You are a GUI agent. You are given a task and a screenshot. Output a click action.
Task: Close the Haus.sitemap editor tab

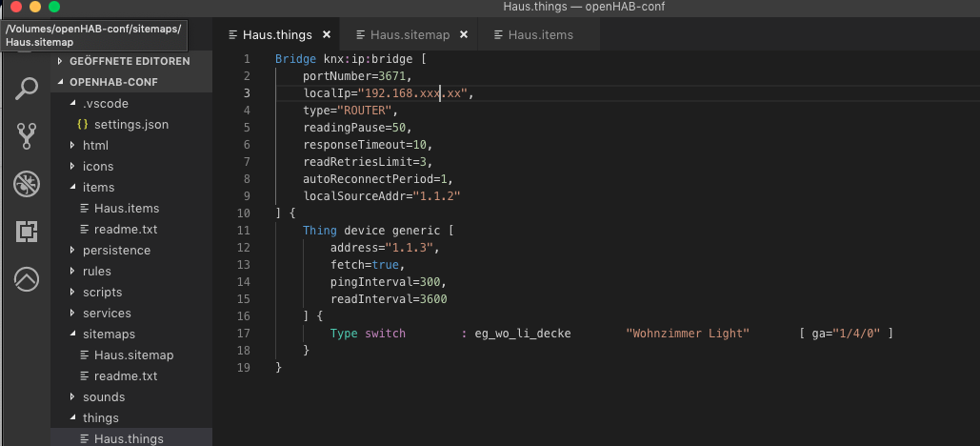(464, 35)
